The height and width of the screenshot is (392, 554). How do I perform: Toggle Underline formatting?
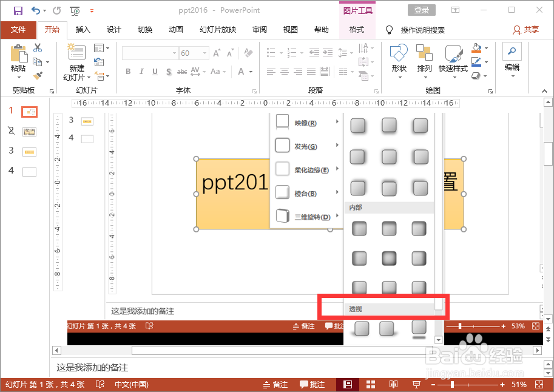tap(155, 72)
